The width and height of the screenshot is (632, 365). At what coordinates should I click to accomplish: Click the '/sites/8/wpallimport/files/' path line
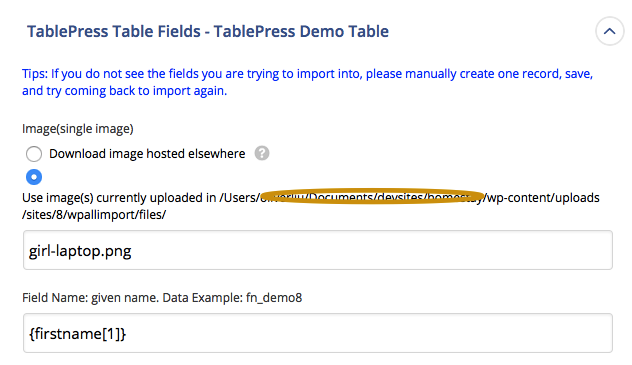coord(94,215)
